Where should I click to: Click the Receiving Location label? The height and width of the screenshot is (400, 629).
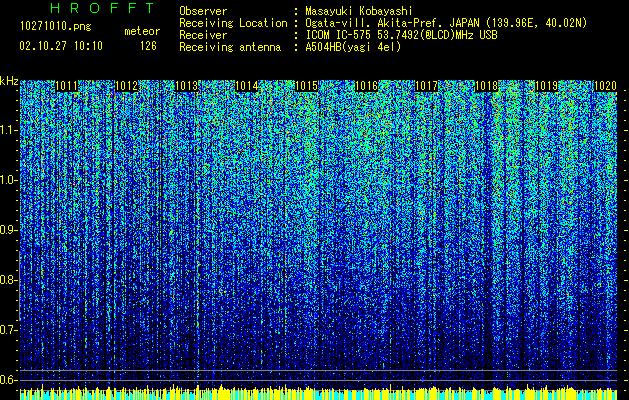[233, 23]
